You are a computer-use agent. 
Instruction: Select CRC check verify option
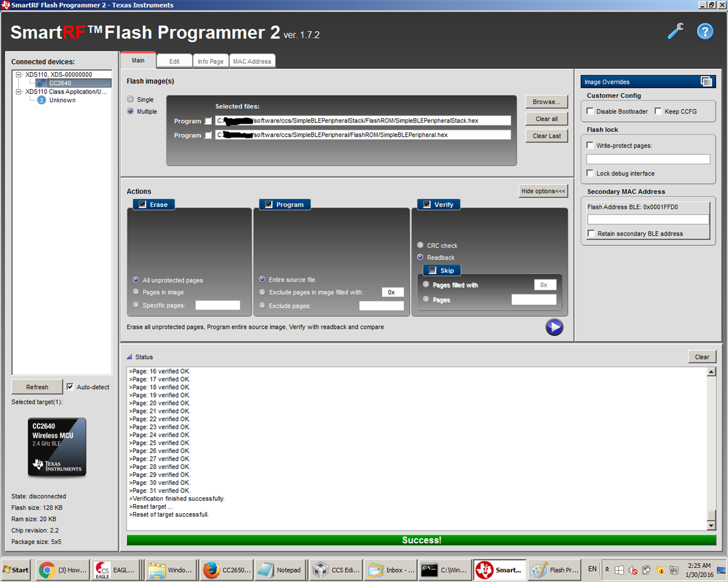click(x=420, y=245)
